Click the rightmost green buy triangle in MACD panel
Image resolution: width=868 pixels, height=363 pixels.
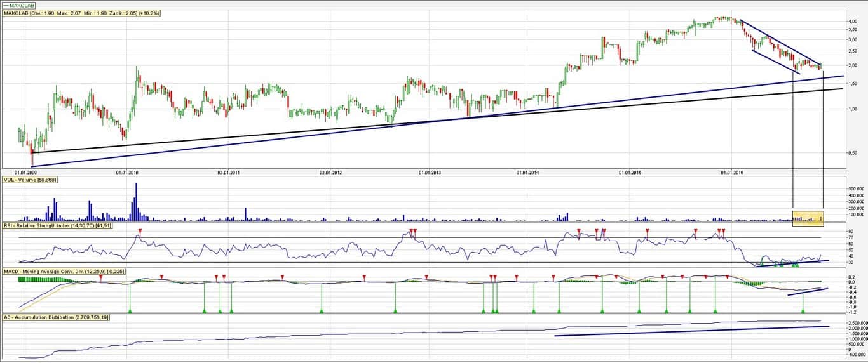pyautogui.click(x=803, y=310)
